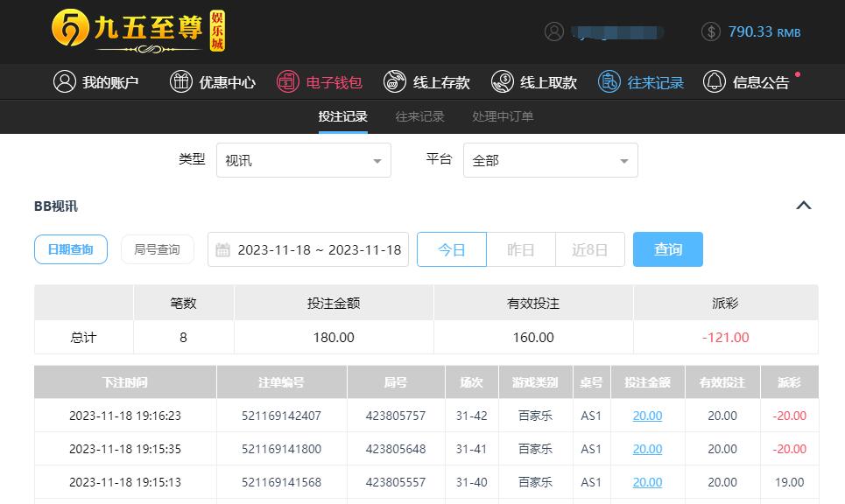Select the 昨日 date range option

pyautogui.click(x=520, y=249)
